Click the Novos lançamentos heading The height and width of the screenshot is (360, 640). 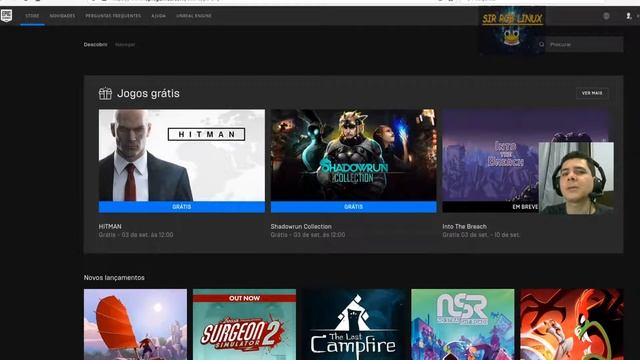coord(114,278)
